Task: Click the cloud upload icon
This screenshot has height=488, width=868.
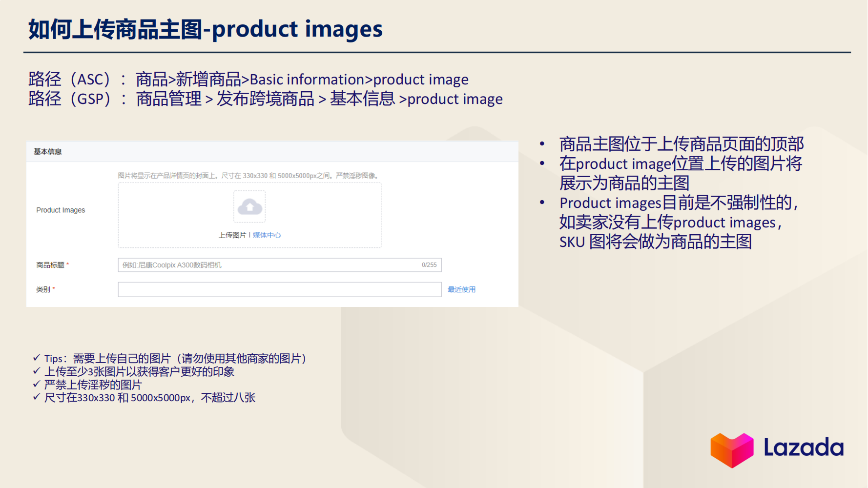Action: [x=249, y=206]
